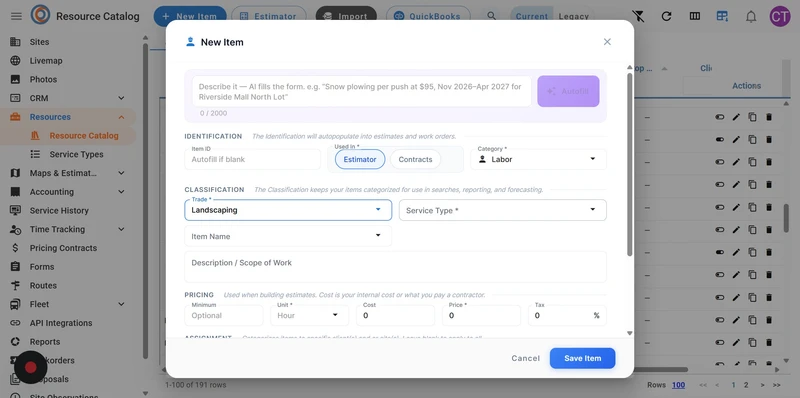The width and height of the screenshot is (800, 398).
Task: Open Reports in the sidebar
Action: pyautogui.click(x=45, y=342)
